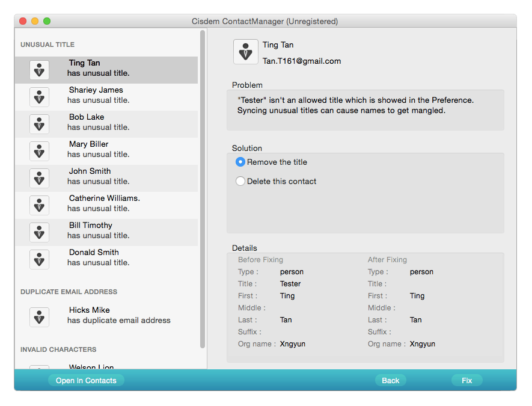The width and height of the screenshot is (532, 406).
Task: Click Mary Biller contact avatar icon
Action: click(39, 151)
